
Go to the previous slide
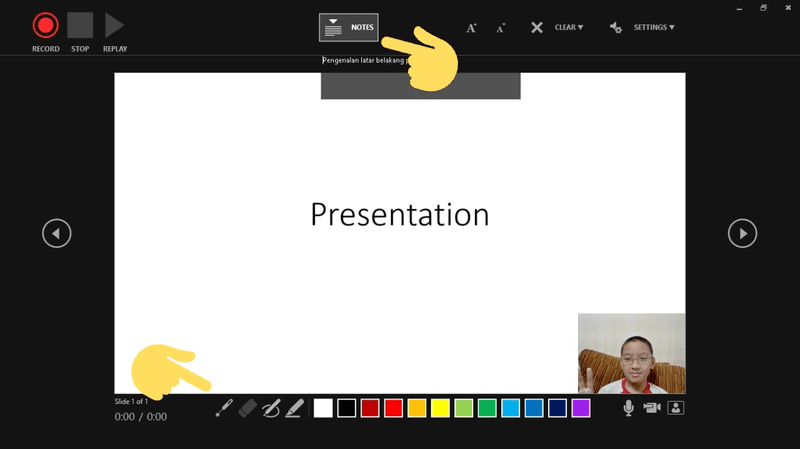click(x=57, y=233)
